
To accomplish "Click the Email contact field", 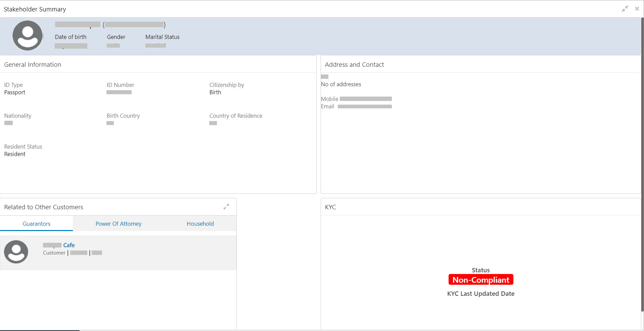I will (357, 107).
